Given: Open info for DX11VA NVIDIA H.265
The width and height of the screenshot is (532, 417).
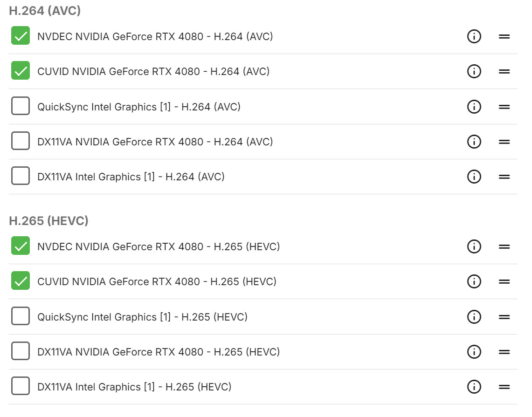Looking at the screenshot, I should pyautogui.click(x=474, y=352).
